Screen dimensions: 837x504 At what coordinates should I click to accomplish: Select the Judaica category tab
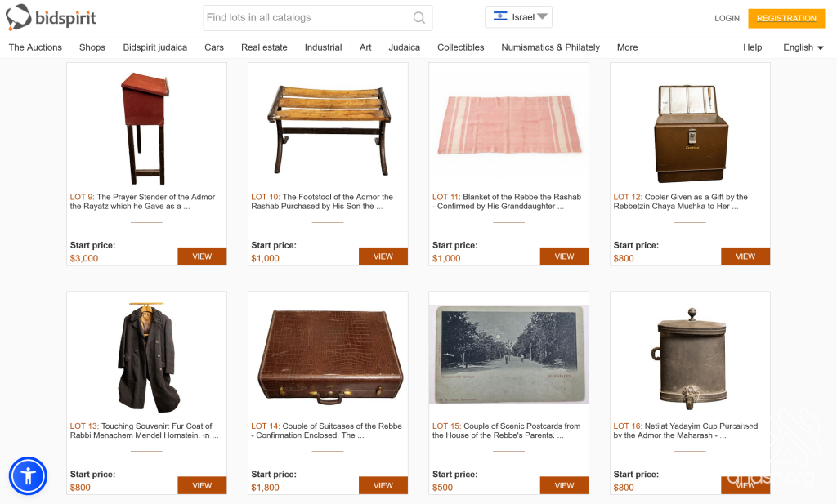(404, 47)
